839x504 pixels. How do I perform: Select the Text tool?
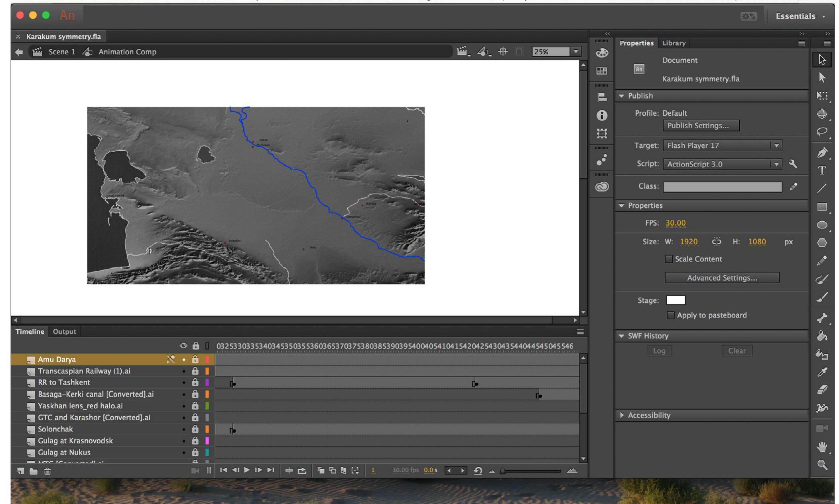click(822, 171)
